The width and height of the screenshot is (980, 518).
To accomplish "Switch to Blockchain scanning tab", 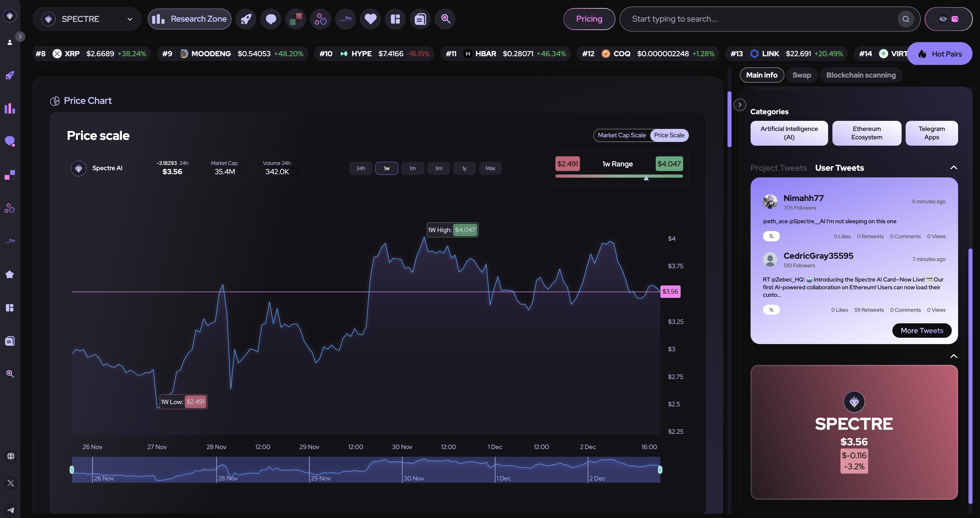I will [x=861, y=75].
